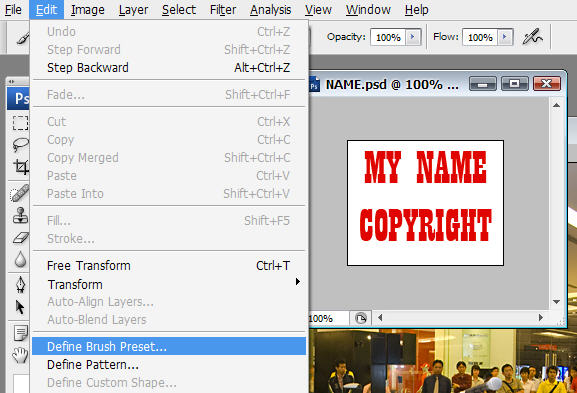The height and width of the screenshot is (393, 577).
Task: Open the Filter menu
Action: [x=223, y=10]
